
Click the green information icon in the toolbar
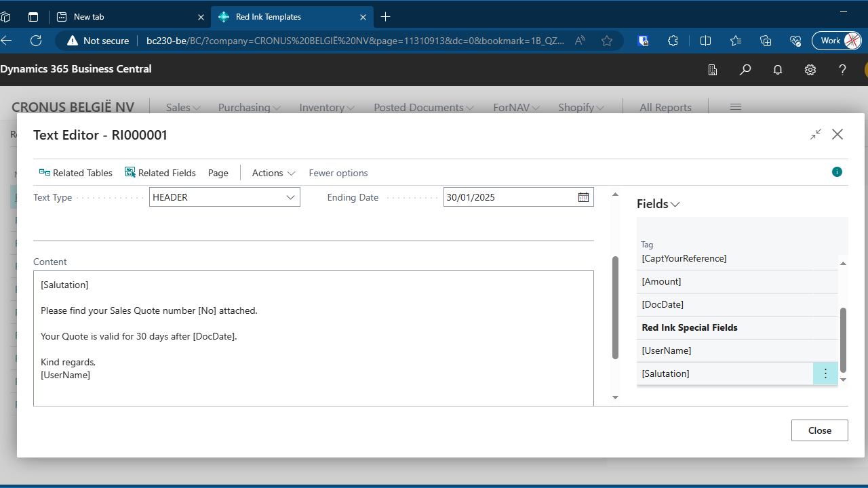point(837,172)
